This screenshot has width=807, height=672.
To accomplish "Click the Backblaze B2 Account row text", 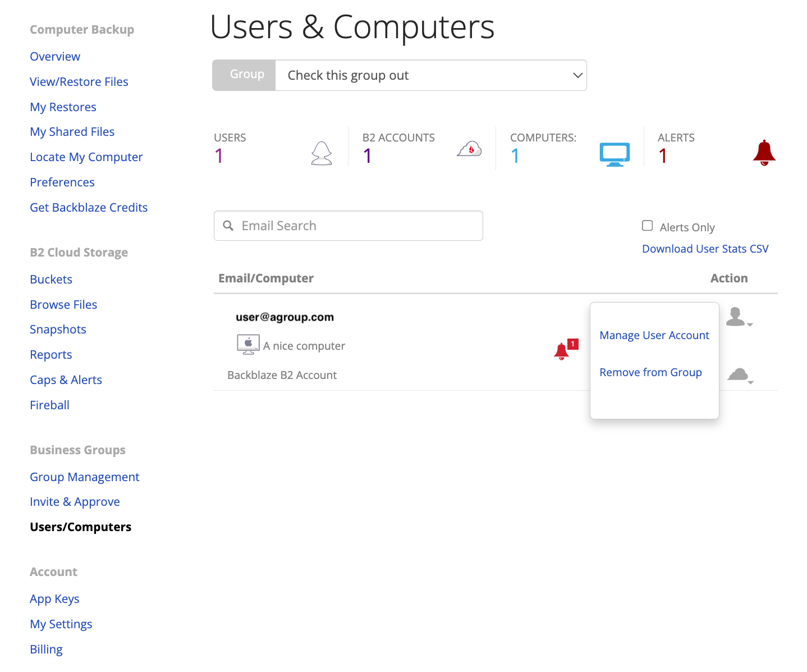I will (x=282, y=375).
